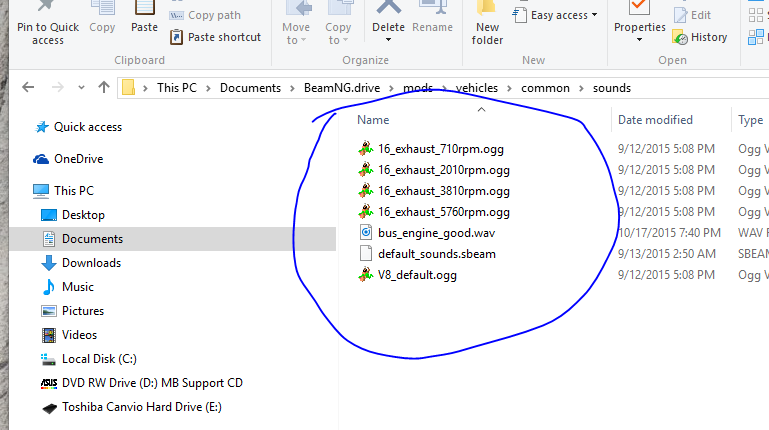Expand chevron after common in breadcrumb
Image resolution: width=769 pixels, height=430 pixels.
pos(581,88)
